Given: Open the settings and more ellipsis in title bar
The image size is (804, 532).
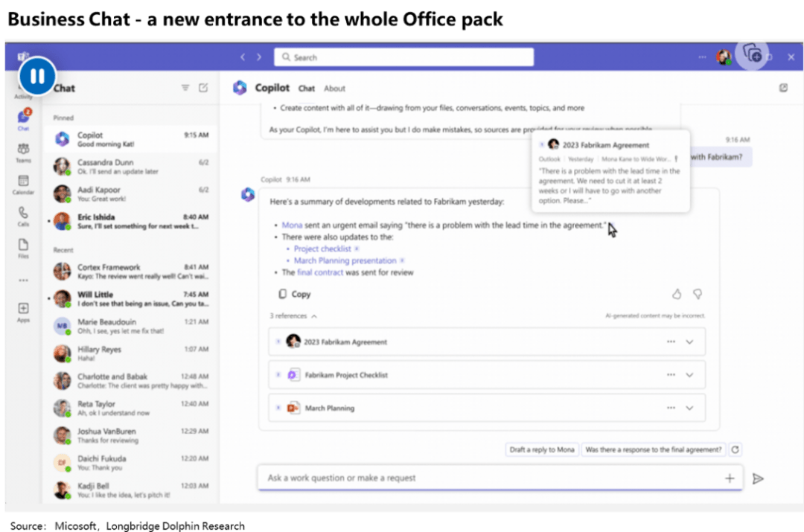Looking at the screenshot, I should click(x=702, y=57).
